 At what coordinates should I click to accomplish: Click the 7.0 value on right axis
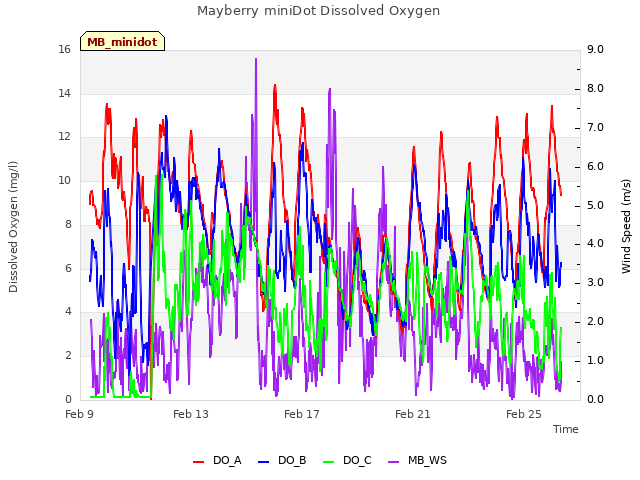(x=595, y=128)
